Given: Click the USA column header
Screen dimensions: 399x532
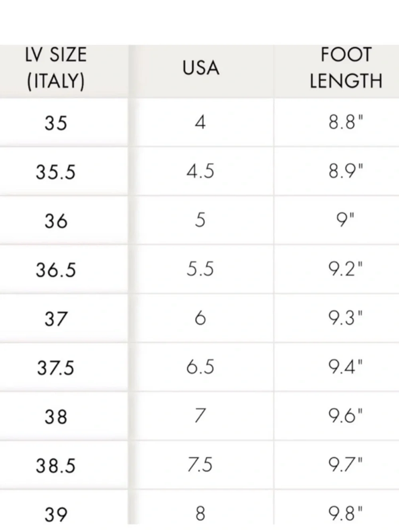Looking at the screenshot, I should click(x=201, y=68).
